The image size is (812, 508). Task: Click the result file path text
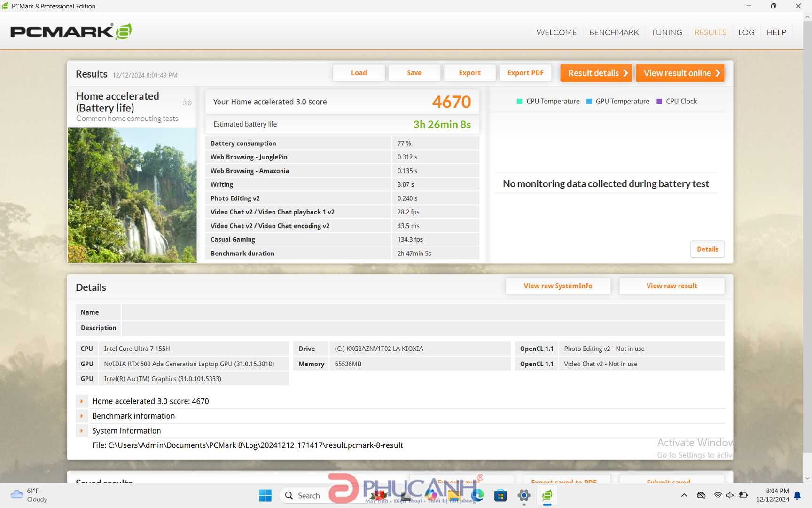248,445
